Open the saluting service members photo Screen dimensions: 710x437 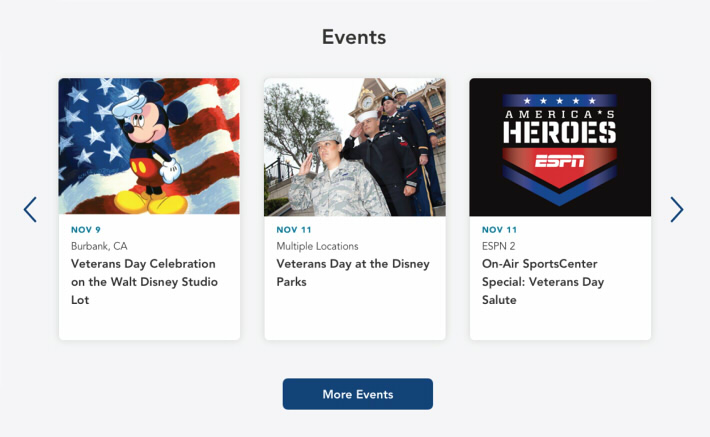coord(355,147)
